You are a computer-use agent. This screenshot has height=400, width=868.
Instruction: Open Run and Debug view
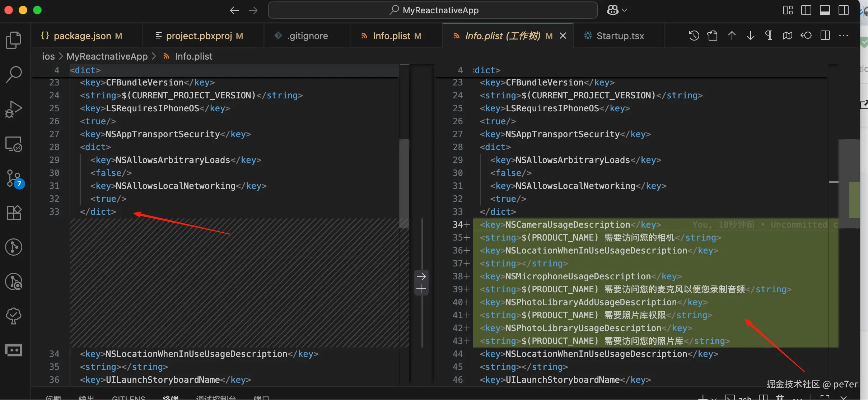pos(14,109)
